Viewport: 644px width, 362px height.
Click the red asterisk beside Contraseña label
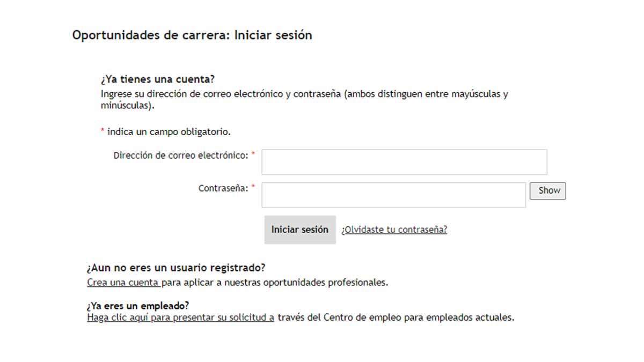[x=253, y=187]
